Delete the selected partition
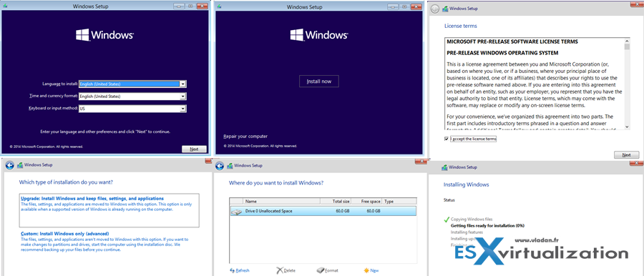The height and width of the screenshot is (276, 644). [x=286, y=271]
